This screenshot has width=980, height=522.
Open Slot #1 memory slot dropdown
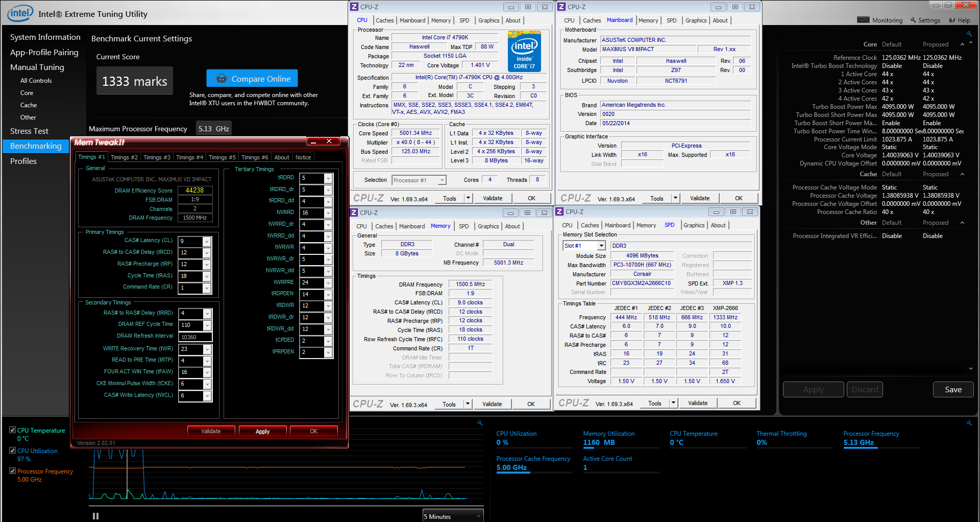point(601,246)
